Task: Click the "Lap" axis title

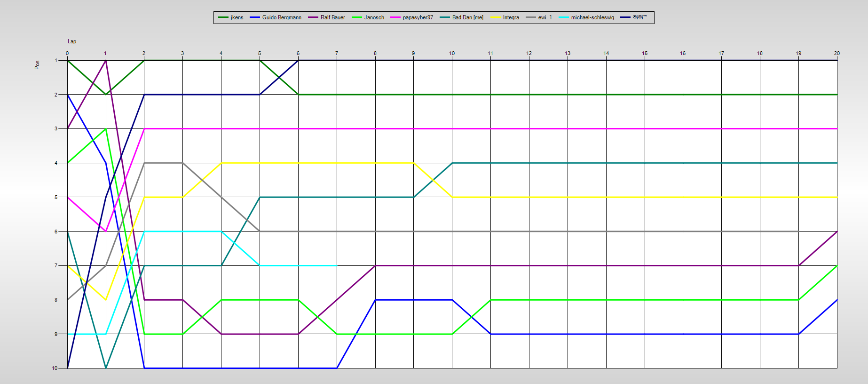Action: pyautogui.click(x=72, y=41)
